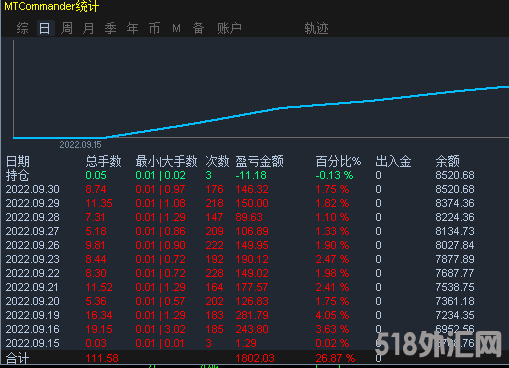Open the 月 monthly tab
509x368 pixels.
[x=88, y=28]
